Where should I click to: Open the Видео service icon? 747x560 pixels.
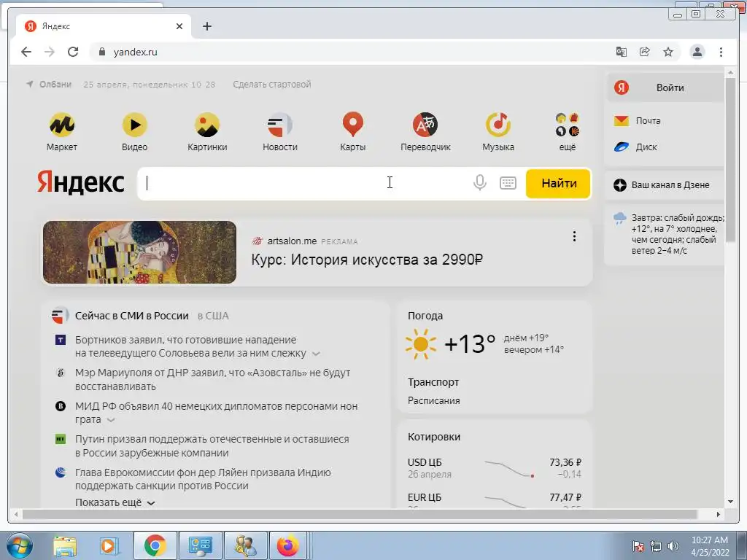pos(134,125)
